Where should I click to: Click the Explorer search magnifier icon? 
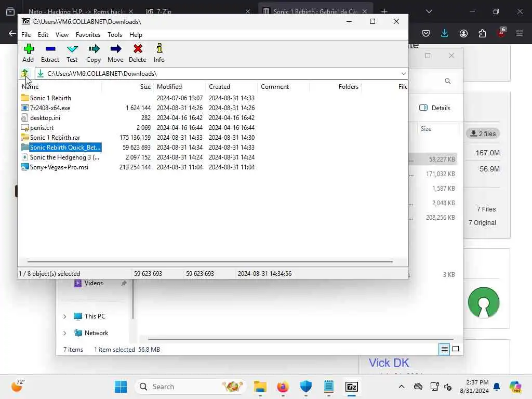point(447,81)
